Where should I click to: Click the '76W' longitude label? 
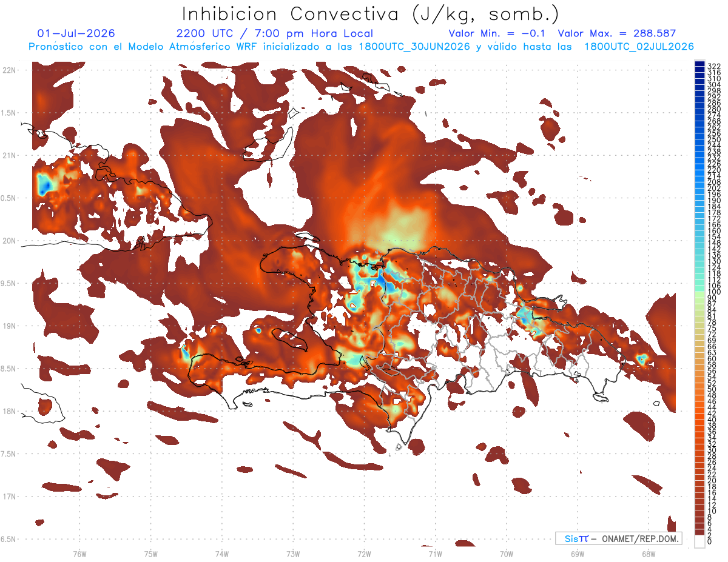click(x=79, y=554)
